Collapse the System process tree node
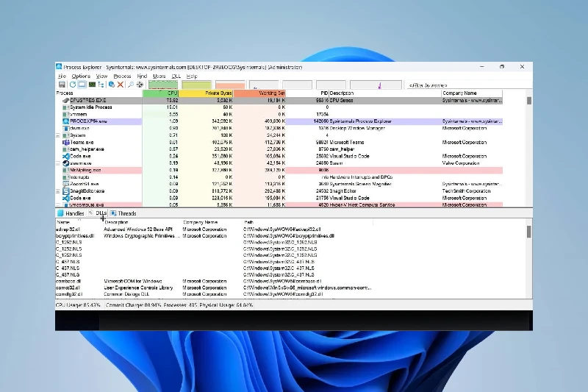The height and width of the screenshot is (392, 588). pos(58,135)
